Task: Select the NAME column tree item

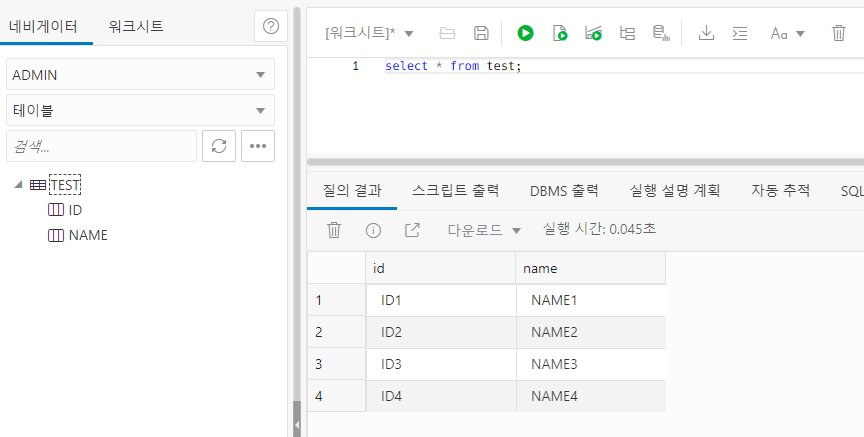Action: 88,235
